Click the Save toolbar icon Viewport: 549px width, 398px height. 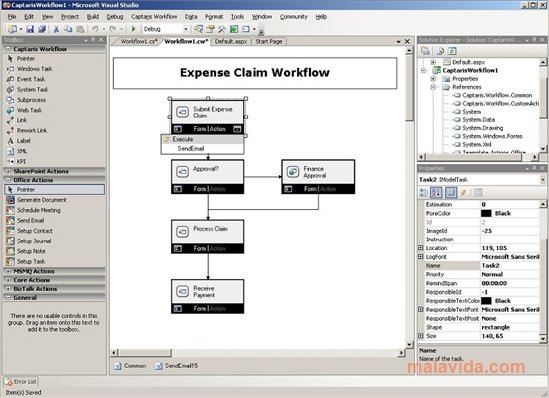click(x=30, y=29)
